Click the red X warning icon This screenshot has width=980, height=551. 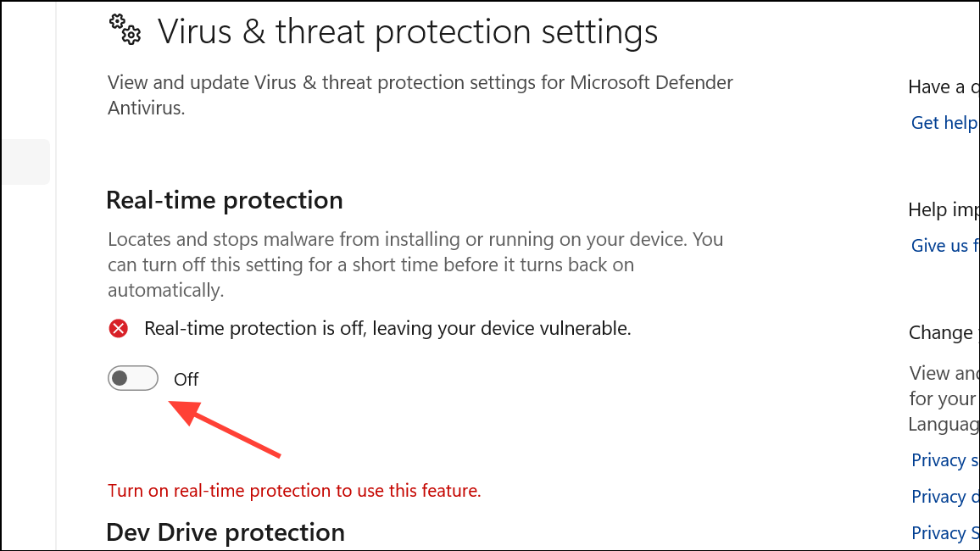coord(118,328)
